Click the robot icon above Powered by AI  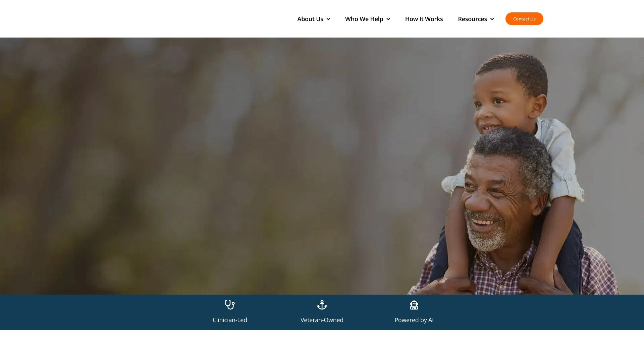414,305
